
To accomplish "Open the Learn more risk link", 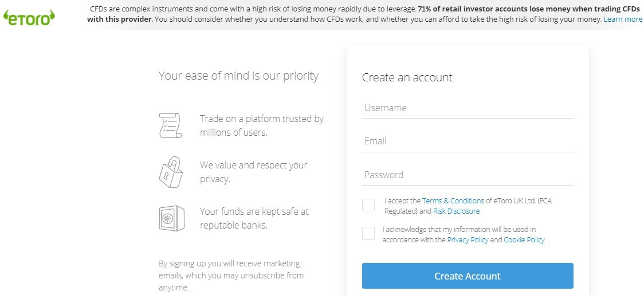I will (x=623, y=19).
